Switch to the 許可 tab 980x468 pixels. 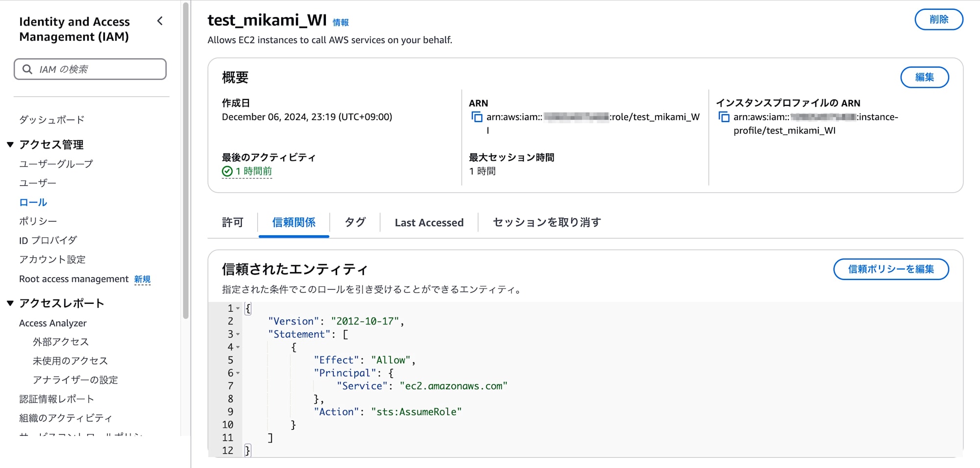(233, 222)
